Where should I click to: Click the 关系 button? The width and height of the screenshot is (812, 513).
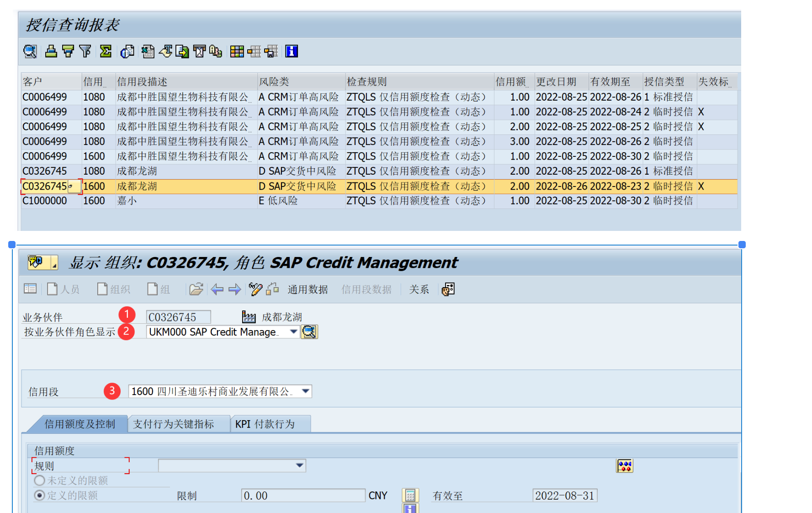pyautogui.click(x=419, y=289)
